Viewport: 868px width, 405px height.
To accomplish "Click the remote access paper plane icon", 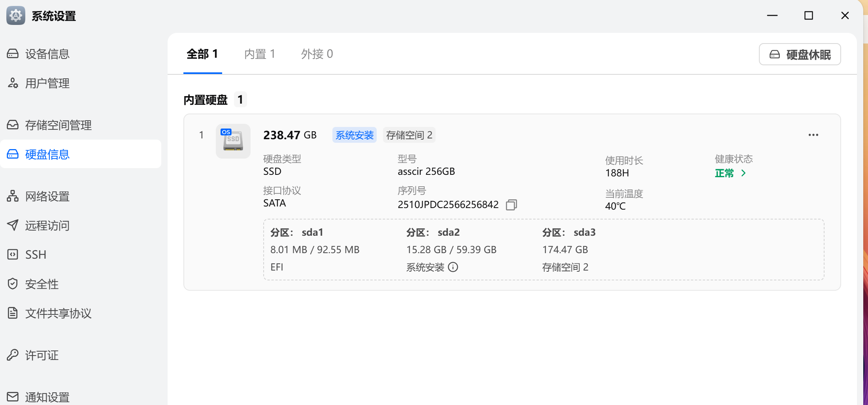I will coord(13,225).
